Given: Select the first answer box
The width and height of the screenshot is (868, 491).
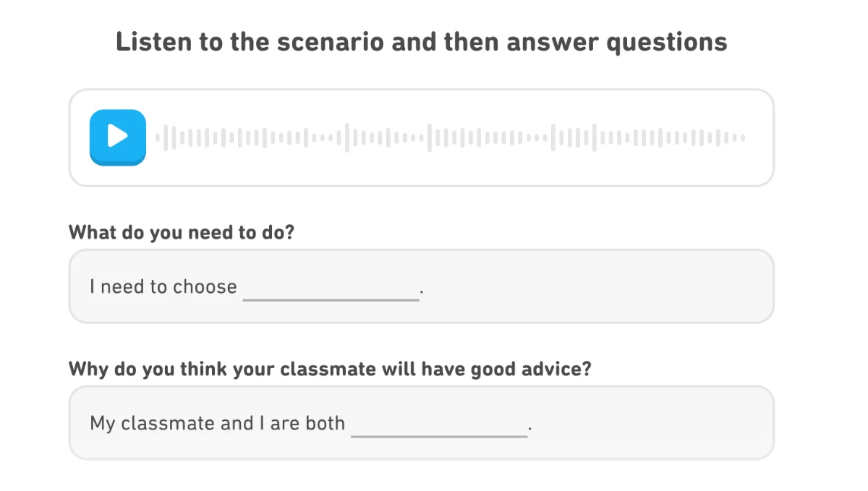Looking at the screenshot, I should click(421, 286).
